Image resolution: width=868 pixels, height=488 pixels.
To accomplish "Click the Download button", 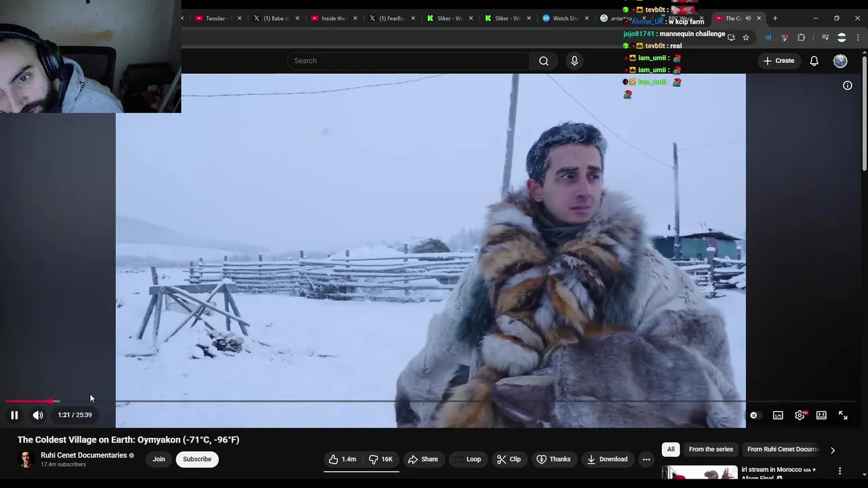I will tap(607, 460).
